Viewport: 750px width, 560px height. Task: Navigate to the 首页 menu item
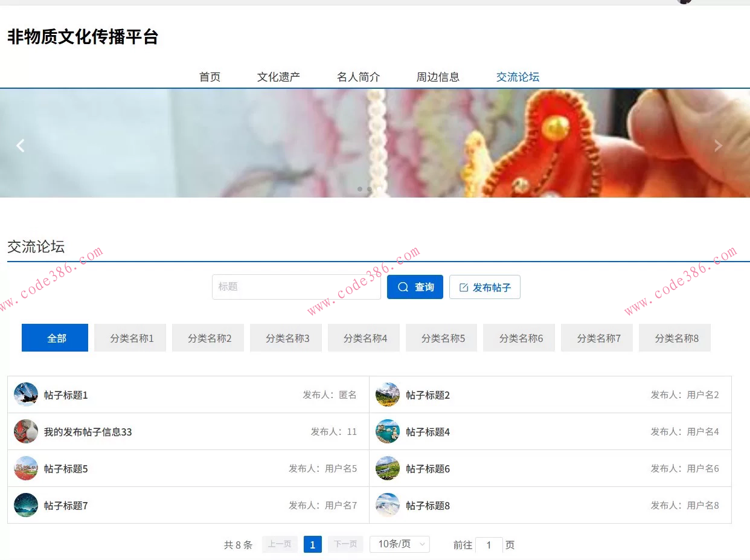(209, 77)
